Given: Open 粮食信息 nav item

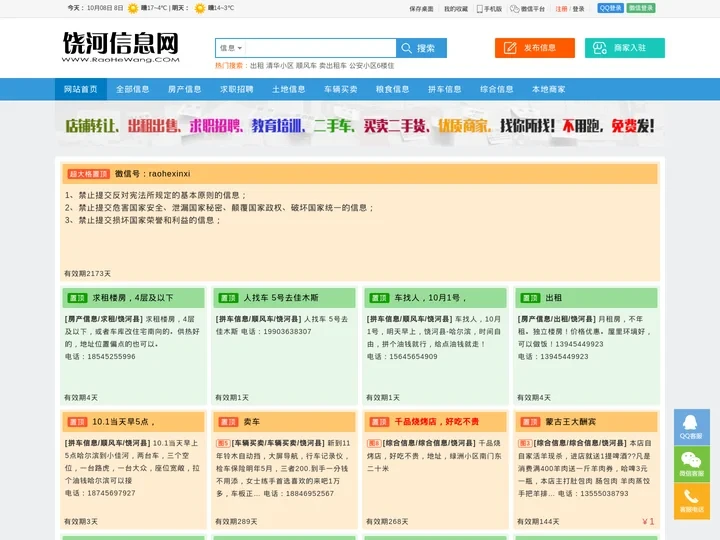Looking at the screenshot, I should [393, 89].
